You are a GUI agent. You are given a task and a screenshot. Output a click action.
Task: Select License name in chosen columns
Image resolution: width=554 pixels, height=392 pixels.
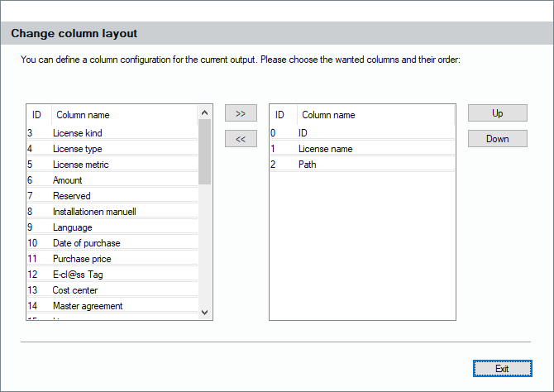pos(325,149)
